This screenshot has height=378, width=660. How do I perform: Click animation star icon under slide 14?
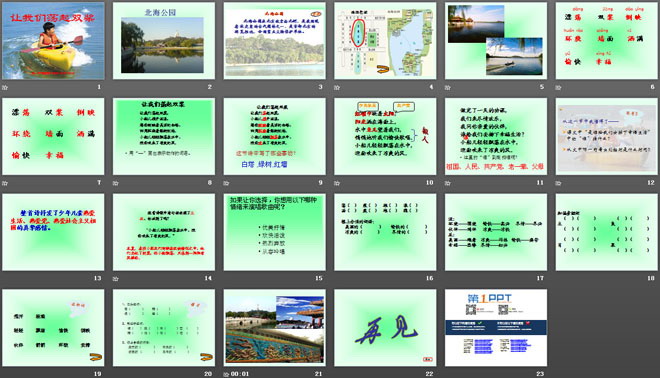coord(115,278)
